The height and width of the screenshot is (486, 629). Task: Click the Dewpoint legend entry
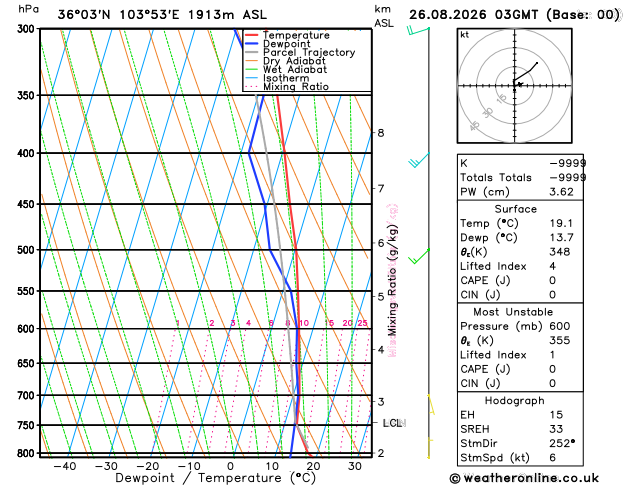coord(278,44)
